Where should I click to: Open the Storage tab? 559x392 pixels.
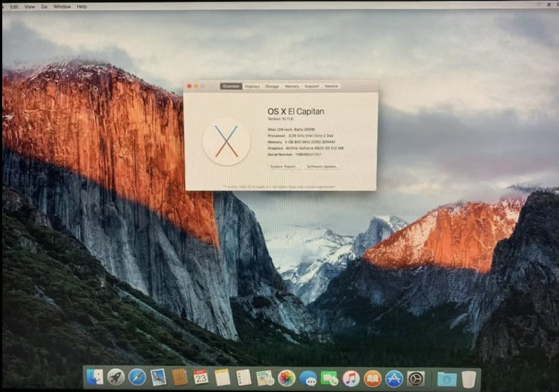click(272, 86)
